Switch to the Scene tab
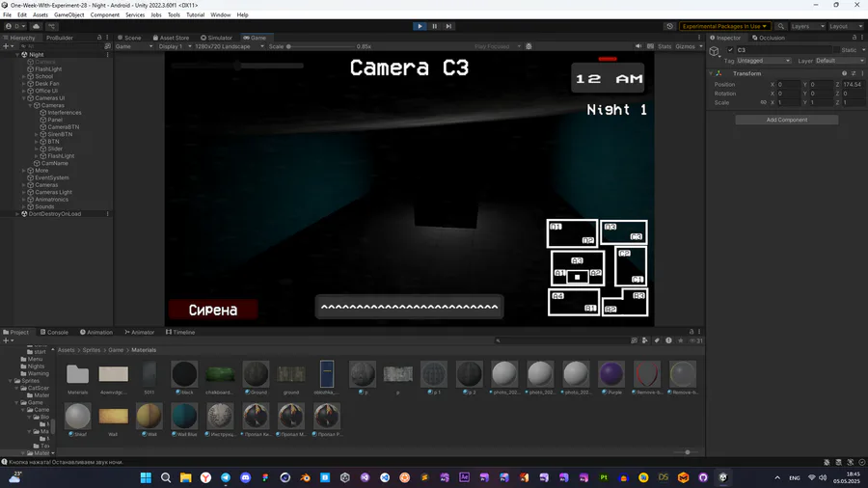The height and width of the screenshot is (488, 868). 129,38
